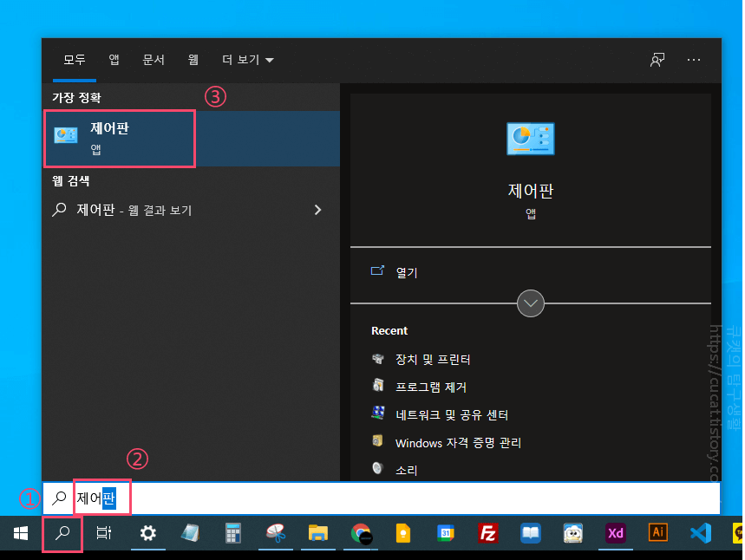
Task: Open 네트워크 및 공유 센터 from Recent
Action: (452, 415)
